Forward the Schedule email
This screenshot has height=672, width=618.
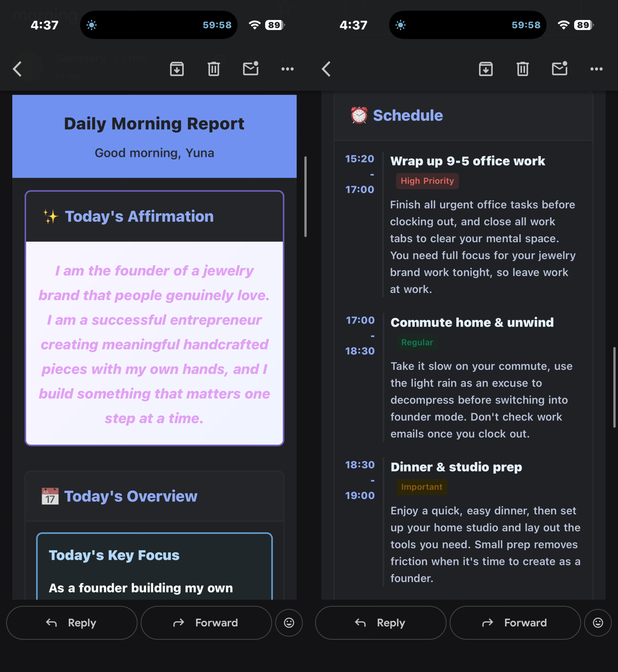tap(515, 623)
